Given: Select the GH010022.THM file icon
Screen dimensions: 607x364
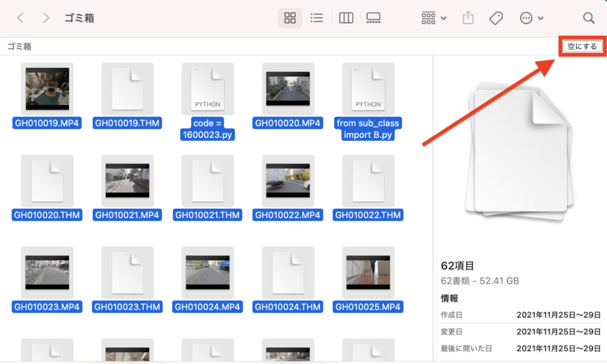Looking at the screenshot, I should pyautogui.click(x=368, y=181).
